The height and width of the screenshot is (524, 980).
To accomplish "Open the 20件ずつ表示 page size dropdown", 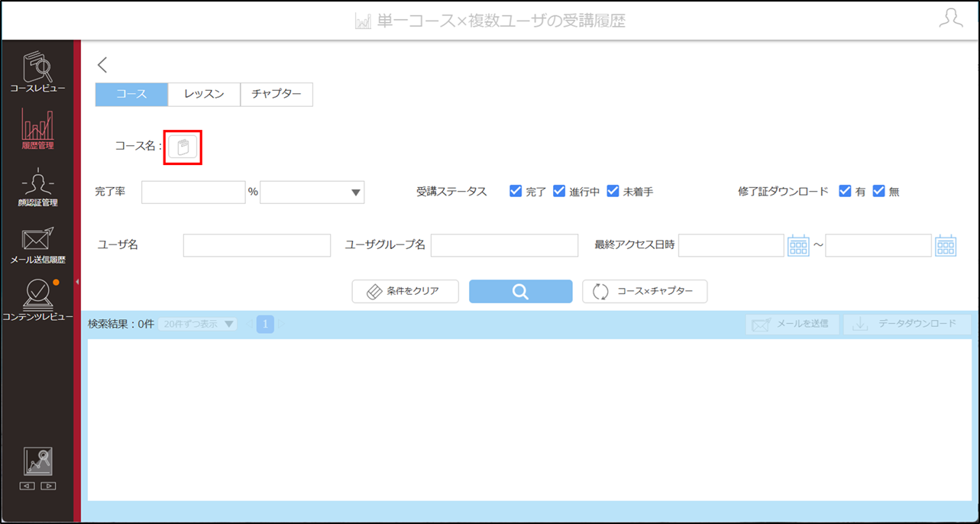I will coord(197,324).
